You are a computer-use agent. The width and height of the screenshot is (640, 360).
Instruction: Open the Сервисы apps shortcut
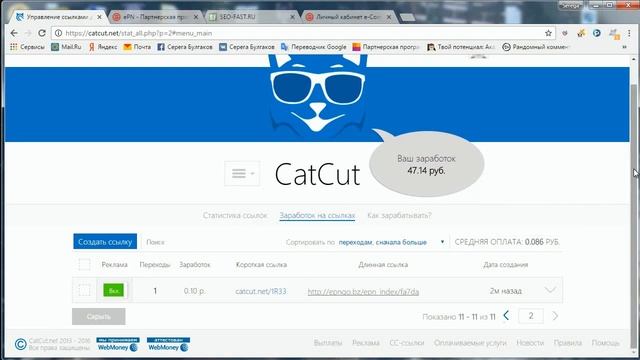[x=27, y=47]
